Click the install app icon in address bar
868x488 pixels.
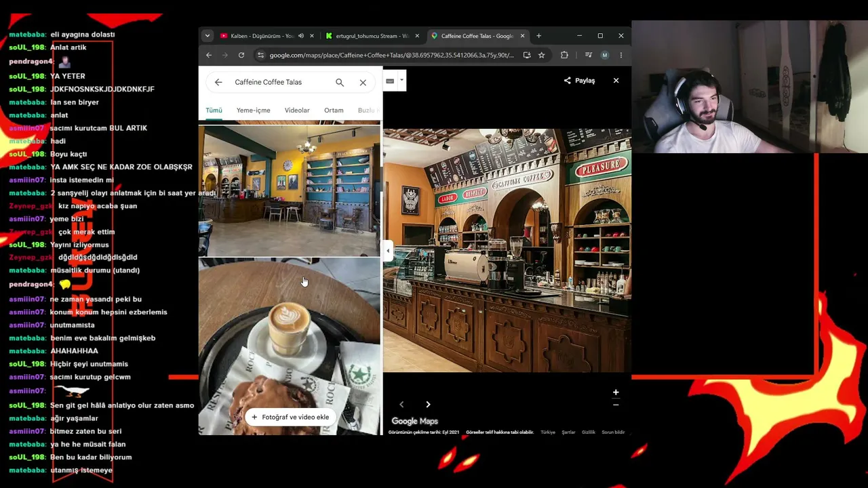[x=527, y=55]
